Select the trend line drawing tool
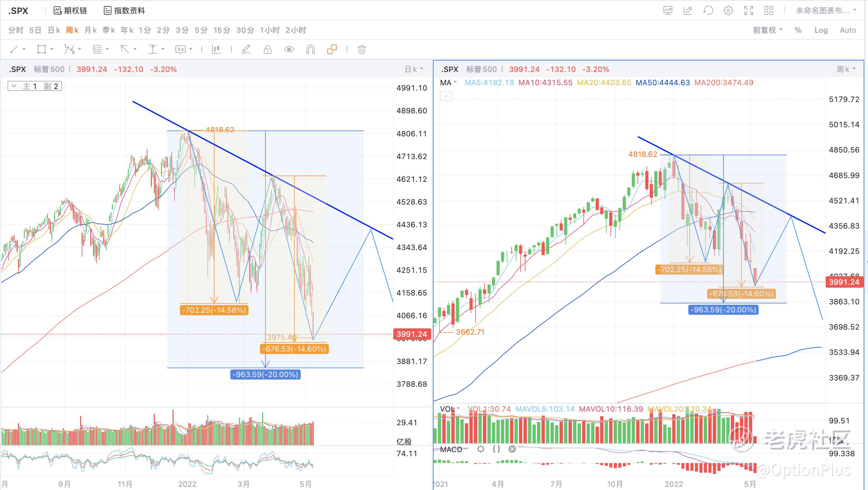This screenshot has width=868, height=490. pyautogui.click(x=14, y=50)
